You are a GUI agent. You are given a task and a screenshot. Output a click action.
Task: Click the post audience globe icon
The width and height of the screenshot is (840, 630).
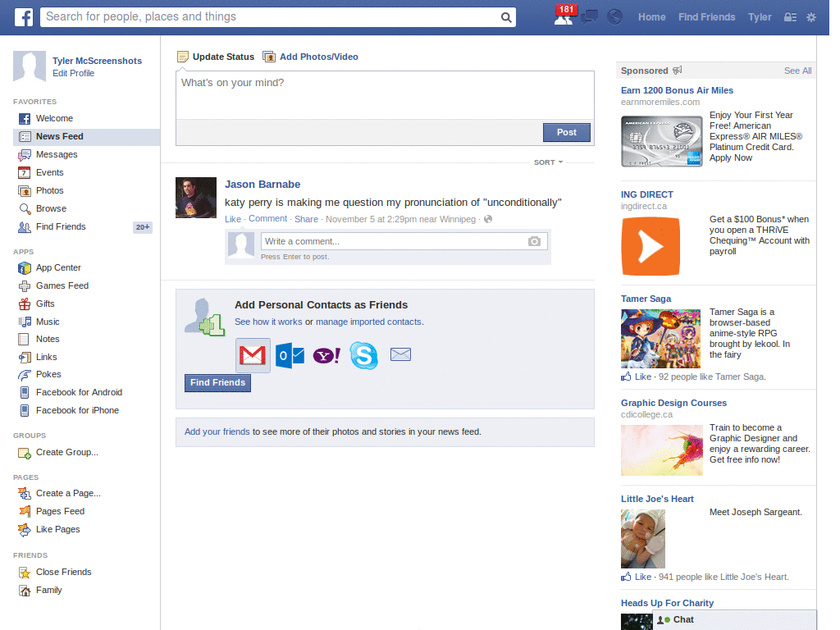[x=488, y=219]
